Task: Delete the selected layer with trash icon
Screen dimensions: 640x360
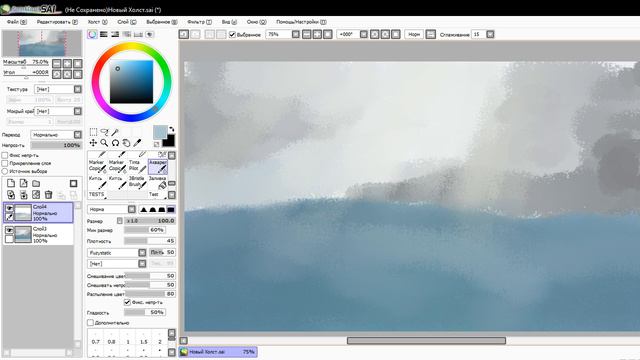Action: [49, 195]
